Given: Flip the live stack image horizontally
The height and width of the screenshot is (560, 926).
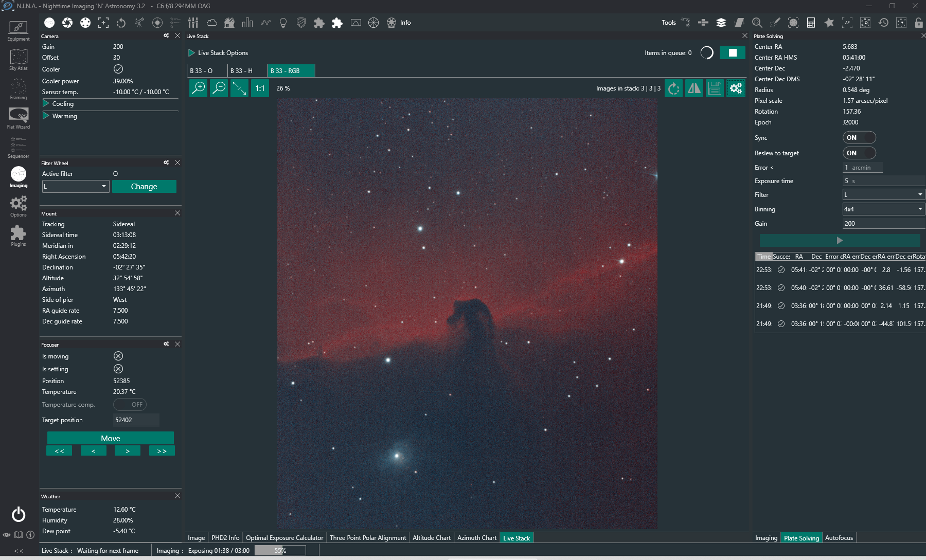Looking at the screenshot, I should (x=694, y=88).
